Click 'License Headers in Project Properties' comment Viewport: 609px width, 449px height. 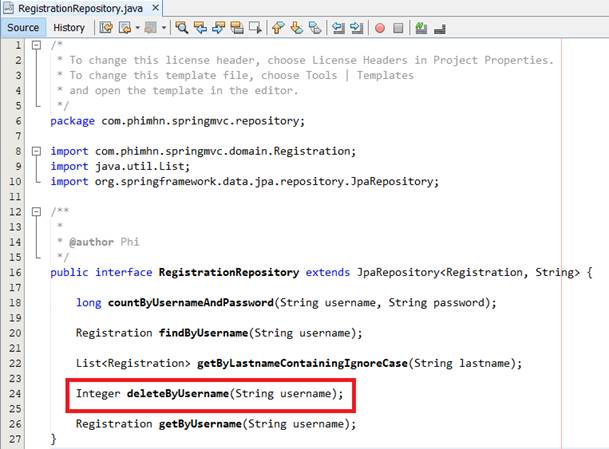tap(432, 60)
